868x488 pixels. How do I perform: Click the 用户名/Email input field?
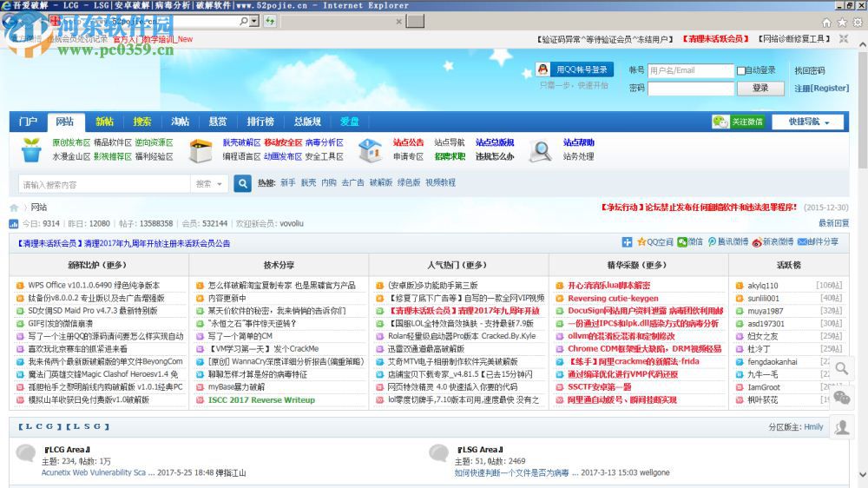(x=690, y=70)
